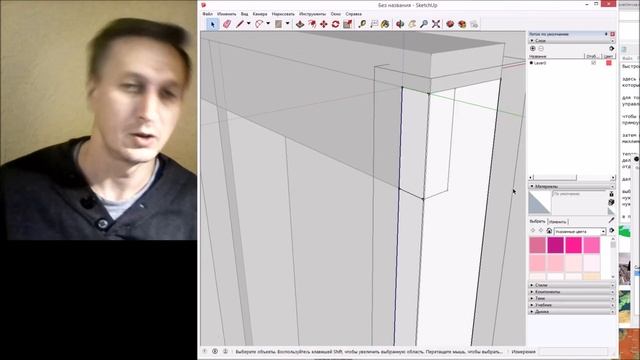Open 3D Warehouse from toolbar
Viewport: 640px width, 360px height.
[450, 24]
